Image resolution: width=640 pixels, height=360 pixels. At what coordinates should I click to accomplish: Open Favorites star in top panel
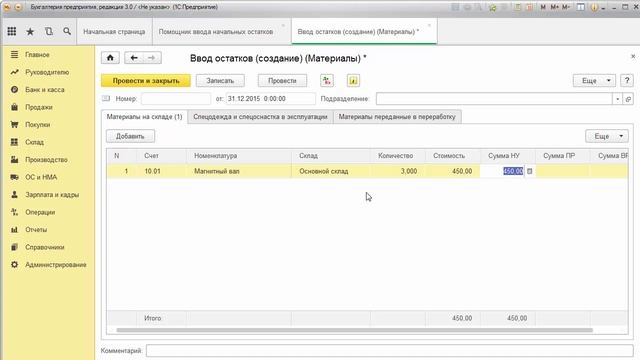point(30,31)
